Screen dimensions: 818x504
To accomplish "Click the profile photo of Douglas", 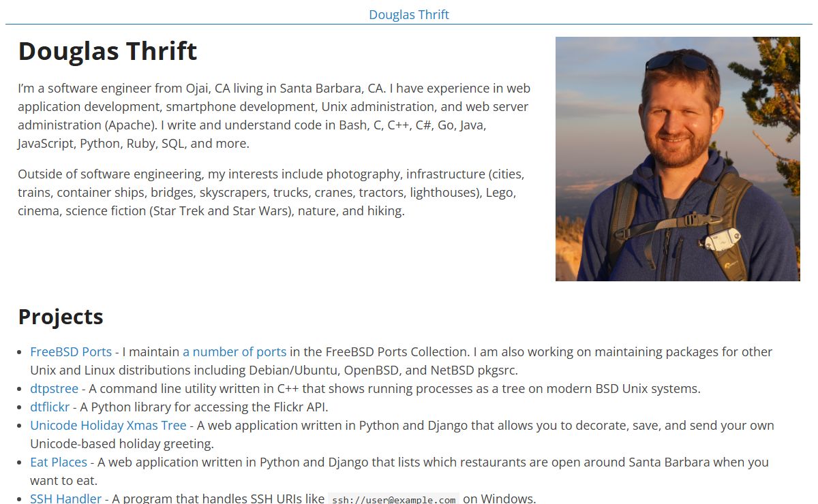I will coord(678,159).
